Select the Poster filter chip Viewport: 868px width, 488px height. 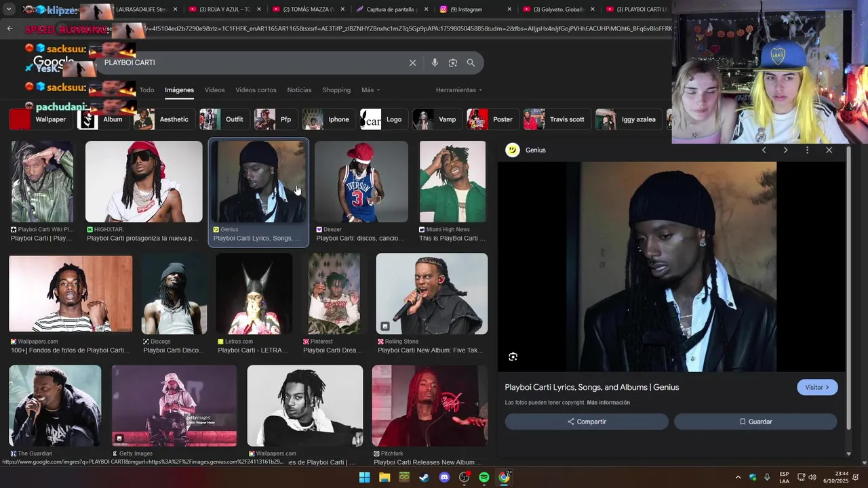tap(493, 119)
